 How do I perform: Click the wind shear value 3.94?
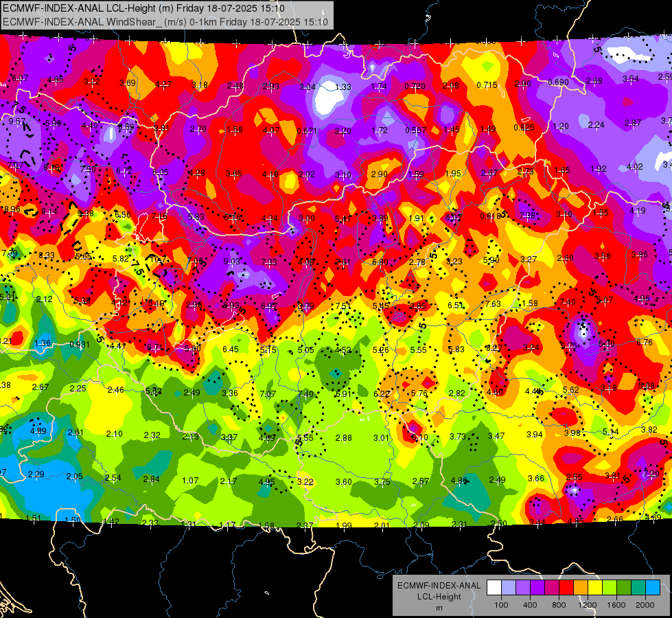pyautogui.click(x=535, y=435)
